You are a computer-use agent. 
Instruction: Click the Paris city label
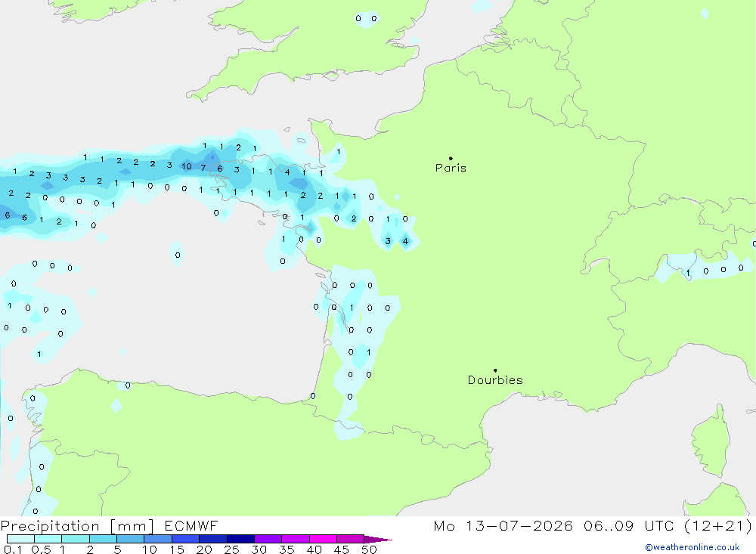[x=451, y=168]
